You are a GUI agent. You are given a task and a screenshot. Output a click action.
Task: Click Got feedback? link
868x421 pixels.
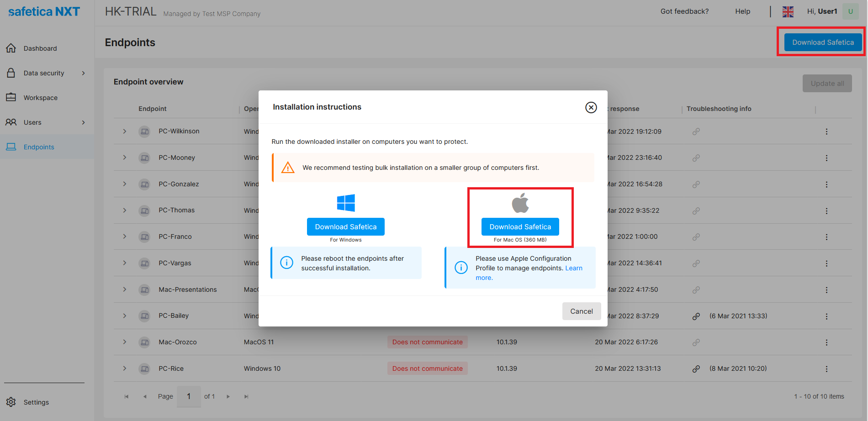684,11
